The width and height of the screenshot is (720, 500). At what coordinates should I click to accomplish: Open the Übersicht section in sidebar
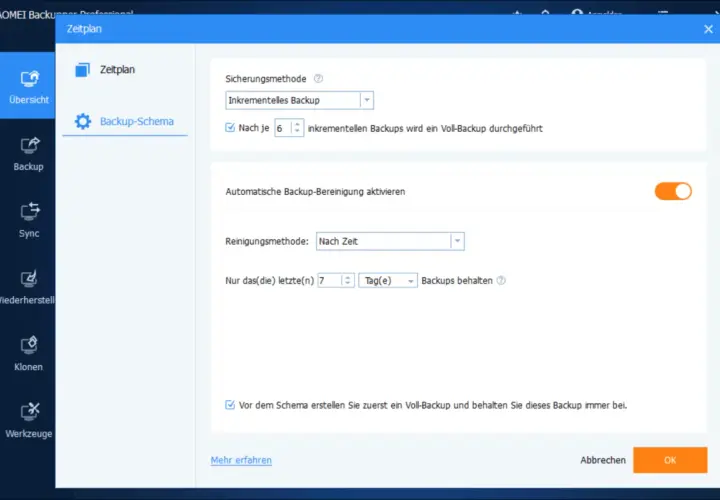[28, 85]
